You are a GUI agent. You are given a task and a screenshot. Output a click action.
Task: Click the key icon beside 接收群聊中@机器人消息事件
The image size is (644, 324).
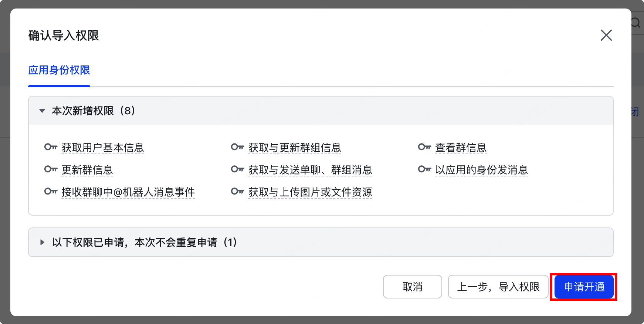pos(51,192)
